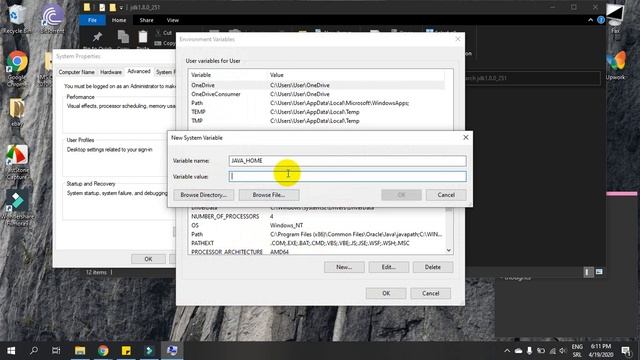Click the Variable value input field
The height and width of the screenshot is (360, 640).
pos(347,176)
